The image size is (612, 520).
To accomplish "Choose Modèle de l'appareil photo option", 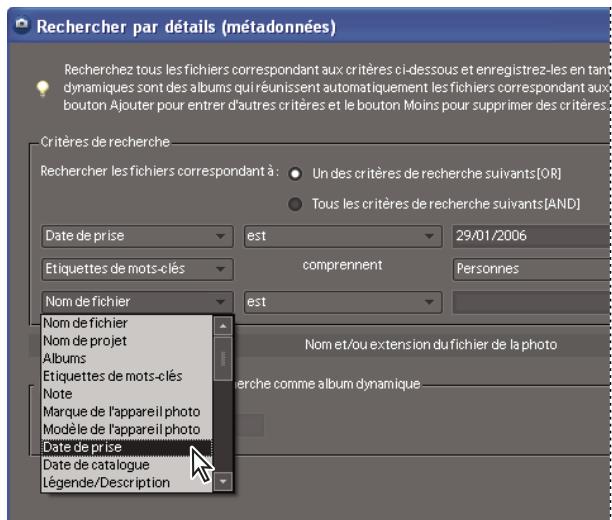I will pos(127,429).
